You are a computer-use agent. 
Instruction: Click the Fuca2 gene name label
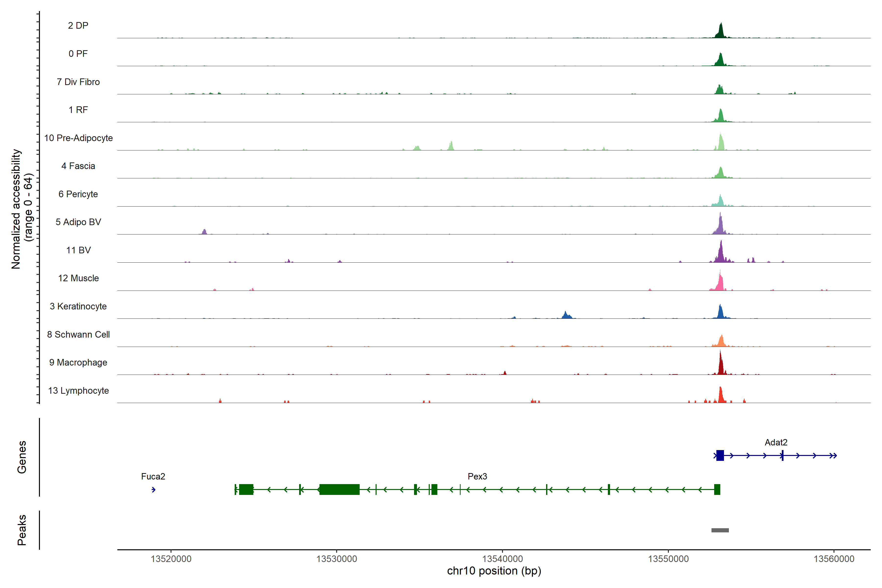click(x=153, y=476)
